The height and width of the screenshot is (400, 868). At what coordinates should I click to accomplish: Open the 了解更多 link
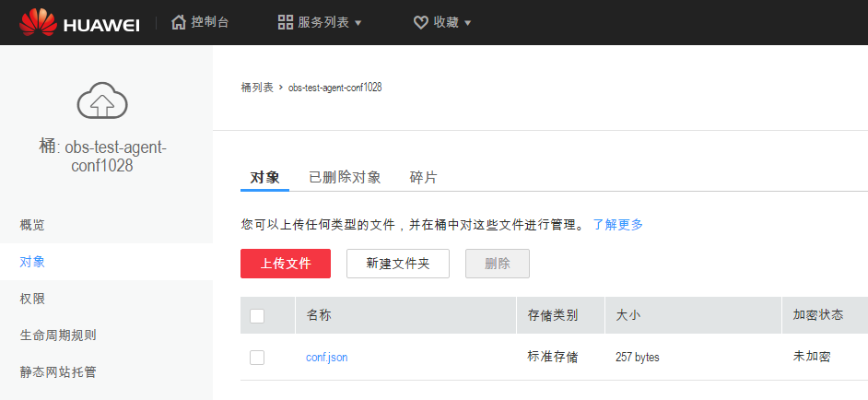pyautogui.click(x=617, y=224)
